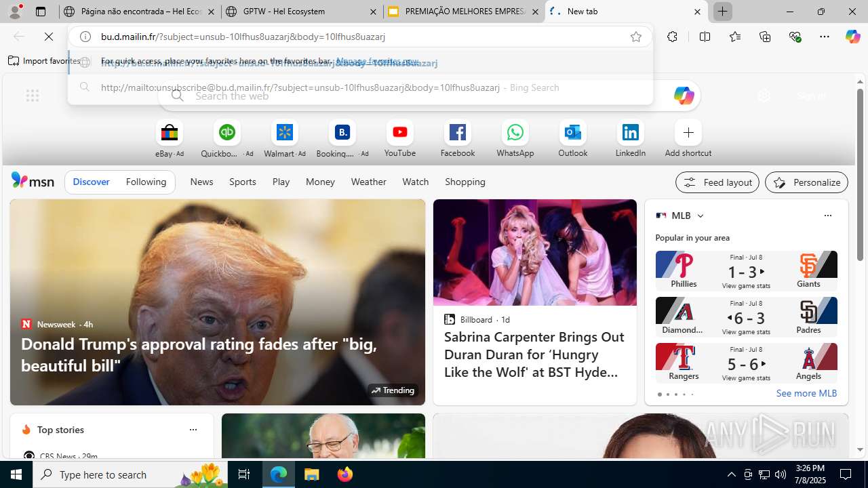The image size is (868, 488).
Task: Open the Sports category
Action: (x=242, y=182)
